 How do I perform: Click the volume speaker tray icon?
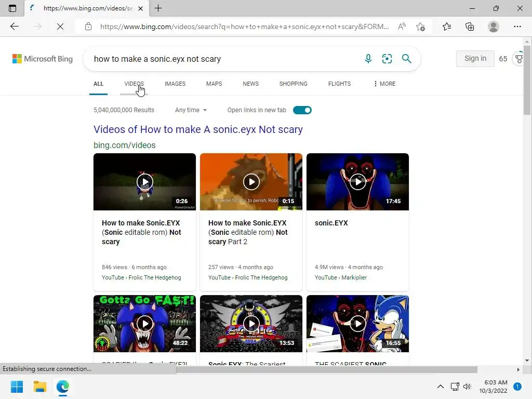[467, 387]
